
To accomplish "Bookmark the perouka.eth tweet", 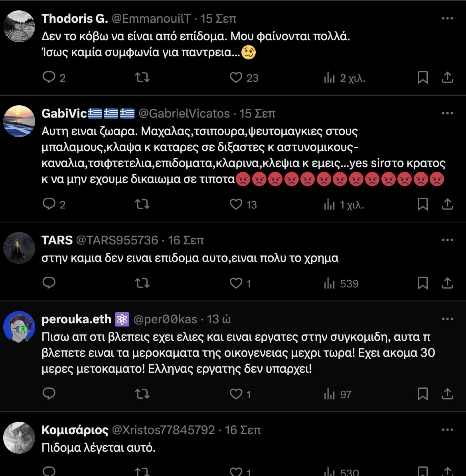I will point(423,394).
